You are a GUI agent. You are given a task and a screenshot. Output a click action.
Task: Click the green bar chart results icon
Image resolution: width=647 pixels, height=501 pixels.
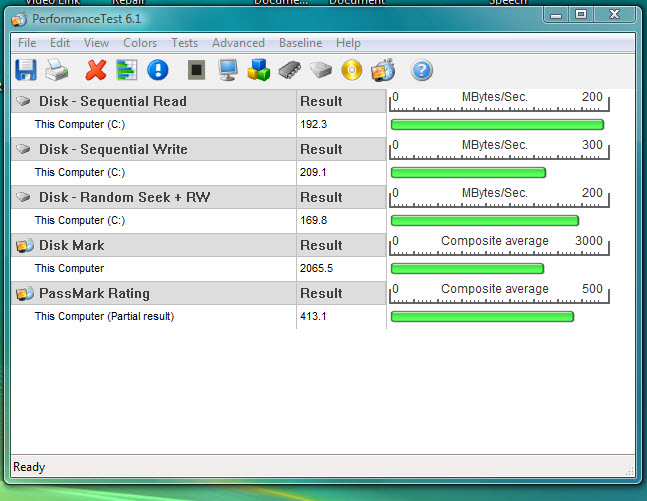[x=126, y=70]
